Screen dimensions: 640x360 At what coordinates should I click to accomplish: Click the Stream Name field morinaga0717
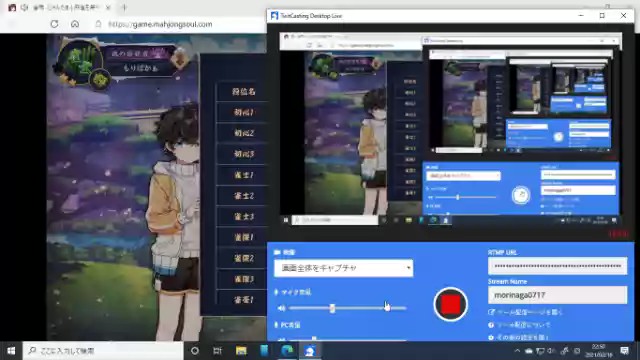point(558,295)
